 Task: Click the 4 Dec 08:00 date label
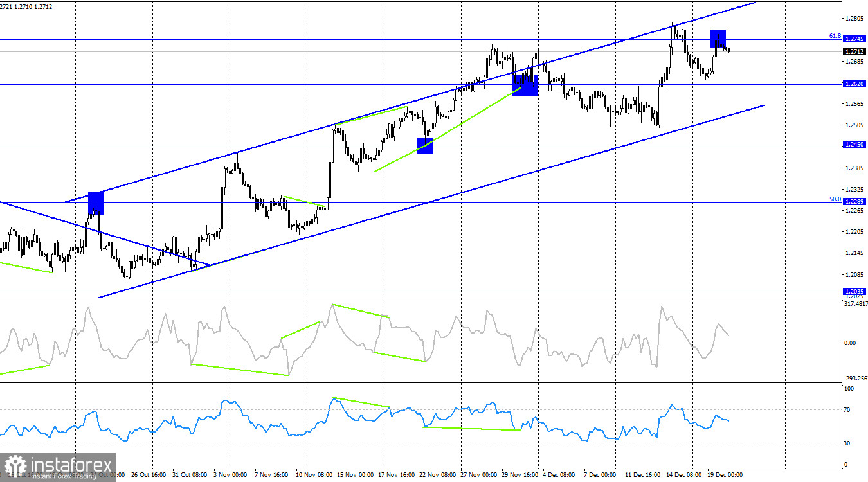point(559,476)
